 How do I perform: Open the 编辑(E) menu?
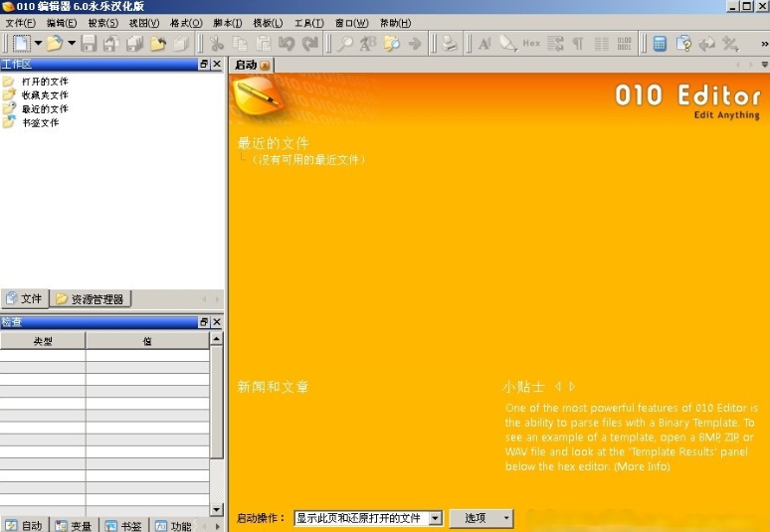(62, 23)
